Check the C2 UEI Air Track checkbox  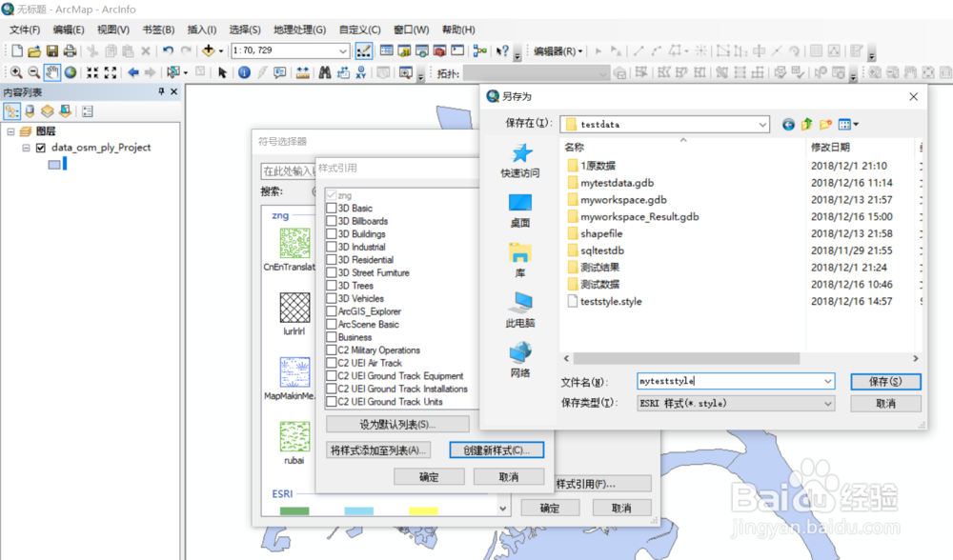[332, 363]
